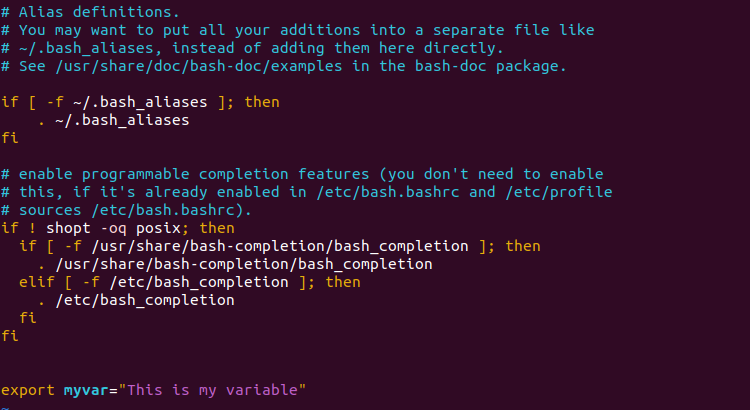Click 'sources /etc/bash.bashrc).' comment line

[127, 210]
